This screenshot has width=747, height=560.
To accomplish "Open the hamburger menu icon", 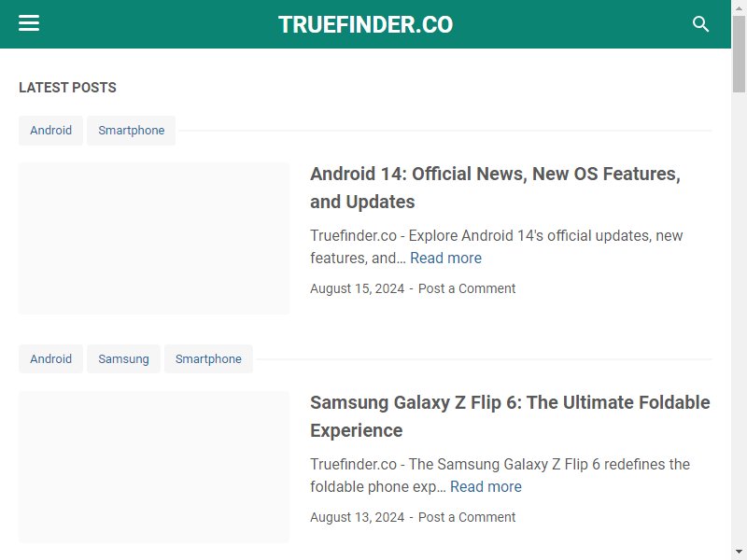I will (x=29, y=23).
